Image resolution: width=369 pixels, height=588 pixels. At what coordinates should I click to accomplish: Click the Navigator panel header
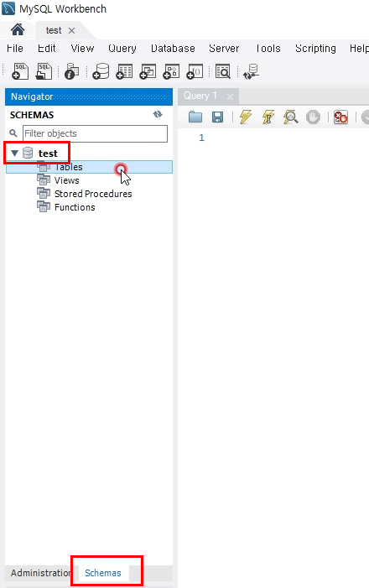(x=89, y=96)
